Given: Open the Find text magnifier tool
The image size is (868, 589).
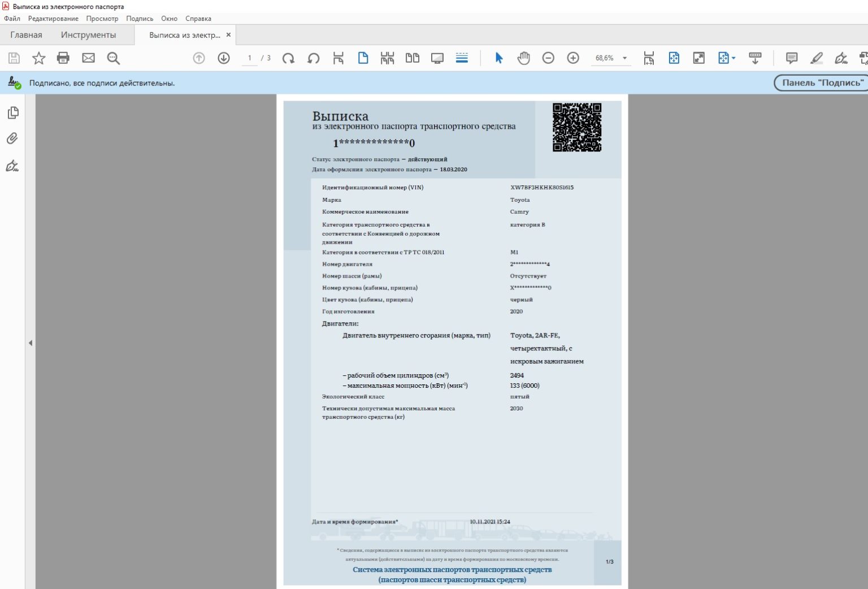Looking at the screenshot, I should coord(113,58).
